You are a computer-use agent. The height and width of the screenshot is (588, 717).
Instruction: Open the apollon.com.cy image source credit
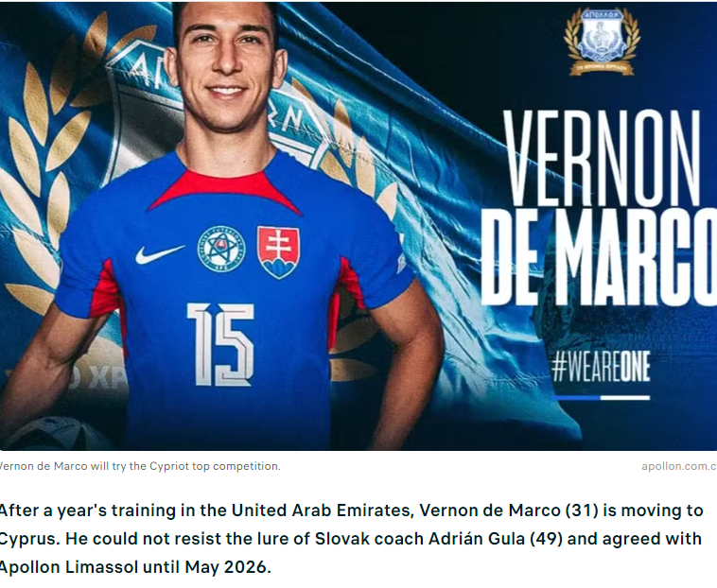pos(679,466)
